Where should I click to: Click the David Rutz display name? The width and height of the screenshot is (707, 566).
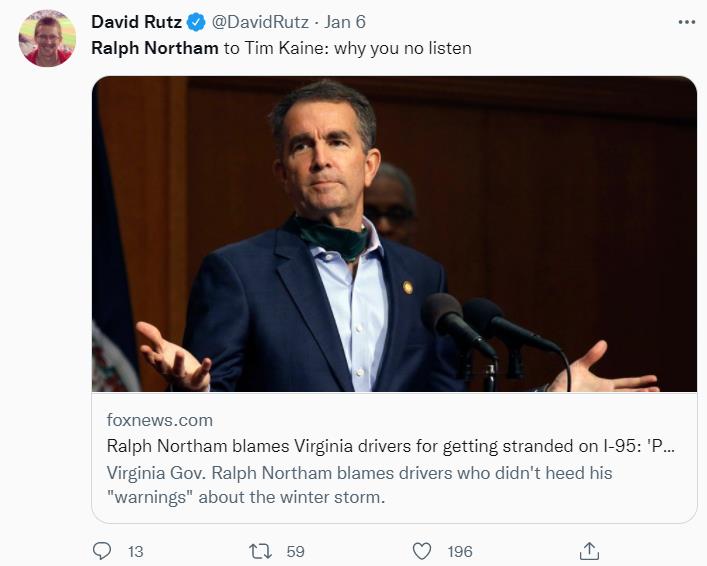[x=136, y=22]
